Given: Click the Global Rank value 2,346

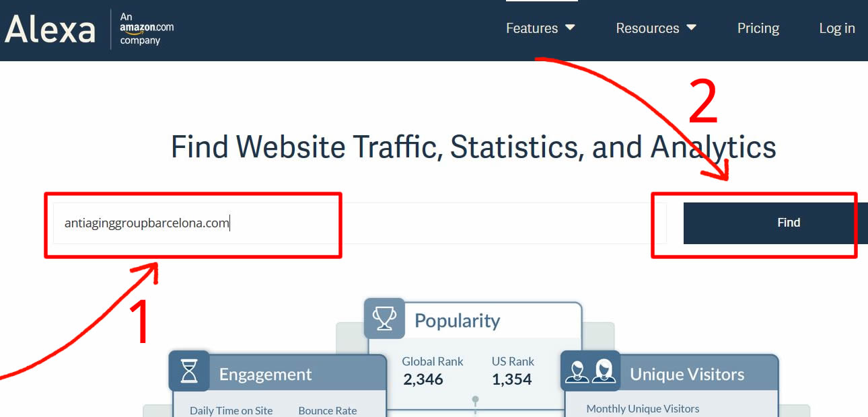Looking at the screenshot, I should pyautogui.click(x=423, y=379).
